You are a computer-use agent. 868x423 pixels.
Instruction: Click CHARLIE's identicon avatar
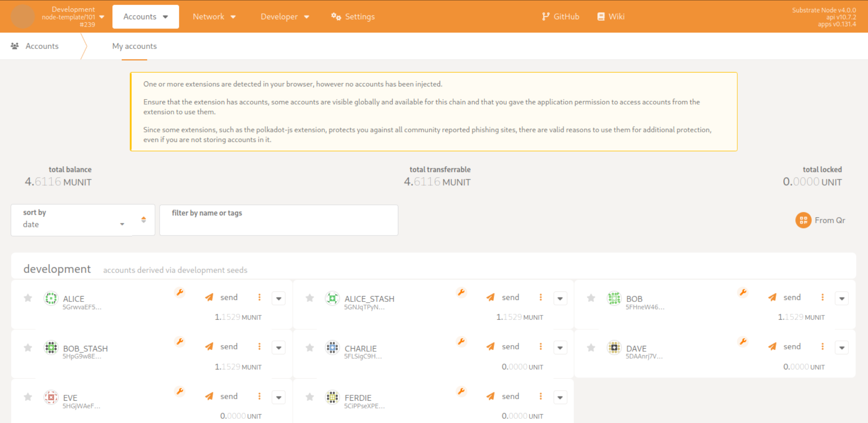[x=332, y=348]
